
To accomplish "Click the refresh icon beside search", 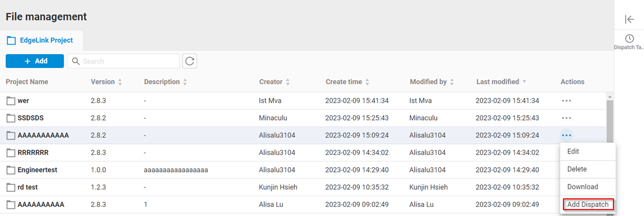I will point(190,61).
